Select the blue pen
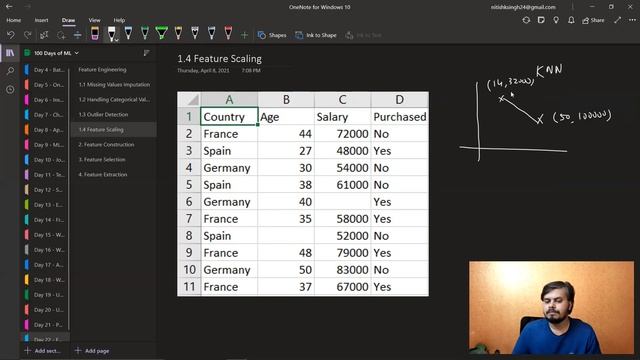This screenshot has width=640, height=360. pyautogui.click(x=128, y=33)
